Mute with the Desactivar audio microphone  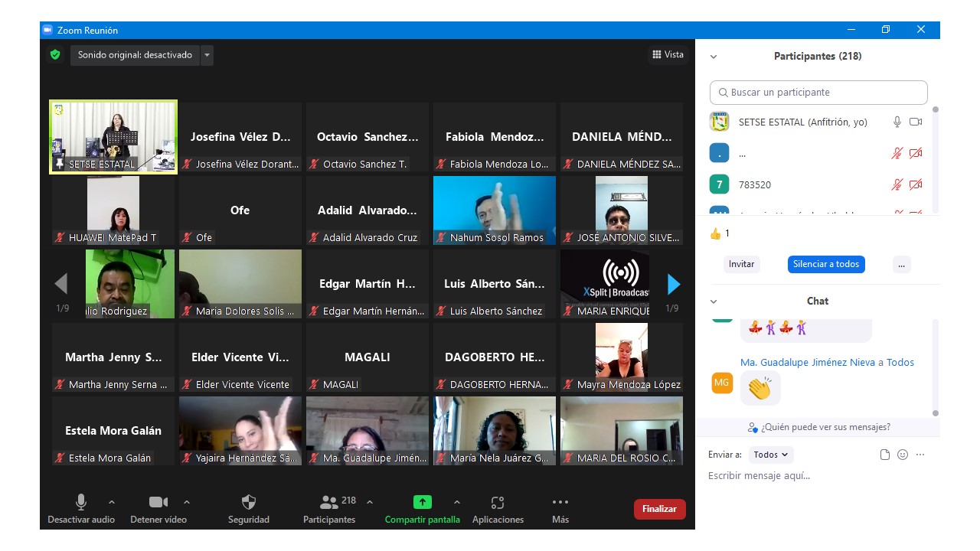(81, 510)
